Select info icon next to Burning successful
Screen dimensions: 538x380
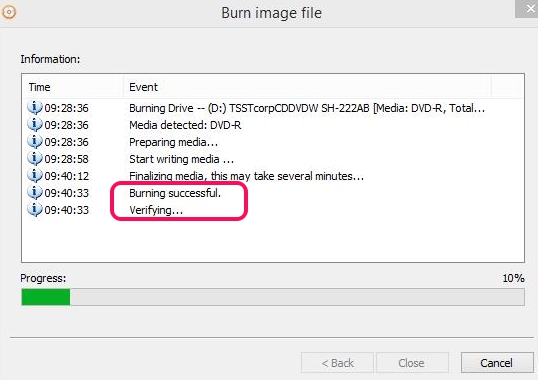click(35, 193)
